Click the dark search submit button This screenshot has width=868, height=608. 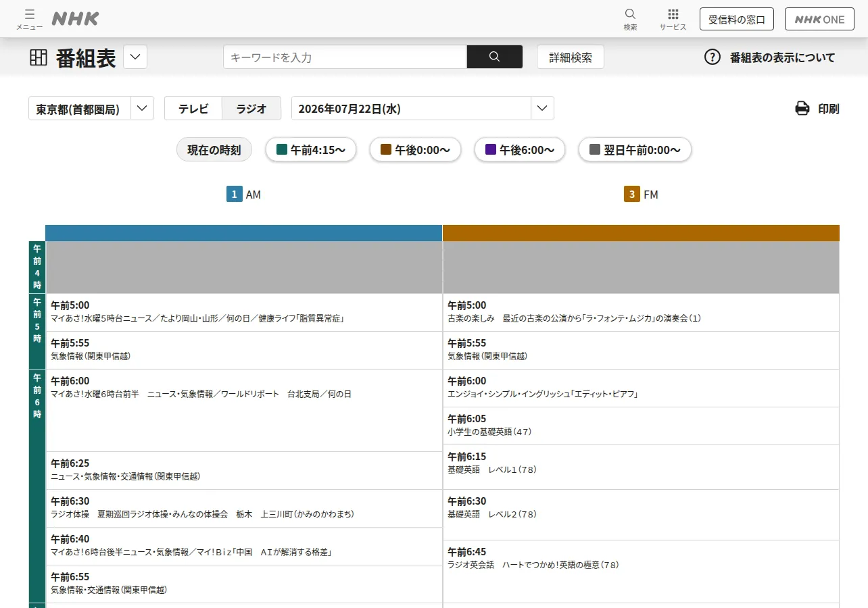(494, 57)
